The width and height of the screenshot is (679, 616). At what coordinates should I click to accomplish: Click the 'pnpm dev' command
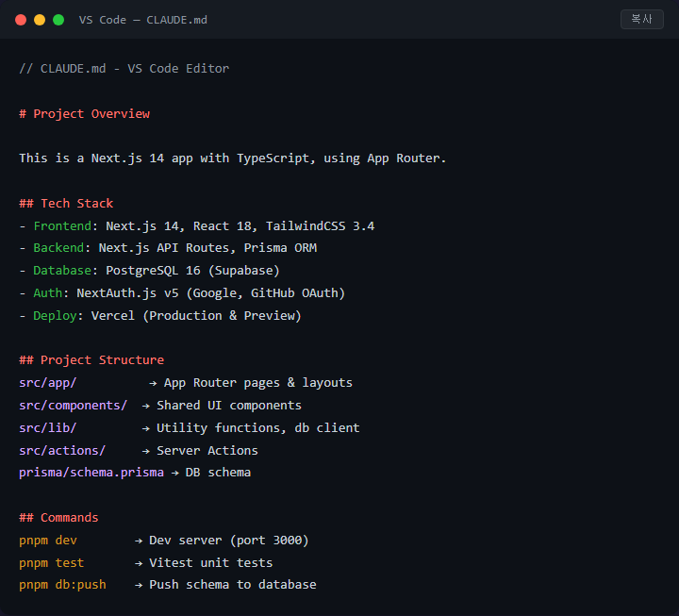tap(48, 541)
